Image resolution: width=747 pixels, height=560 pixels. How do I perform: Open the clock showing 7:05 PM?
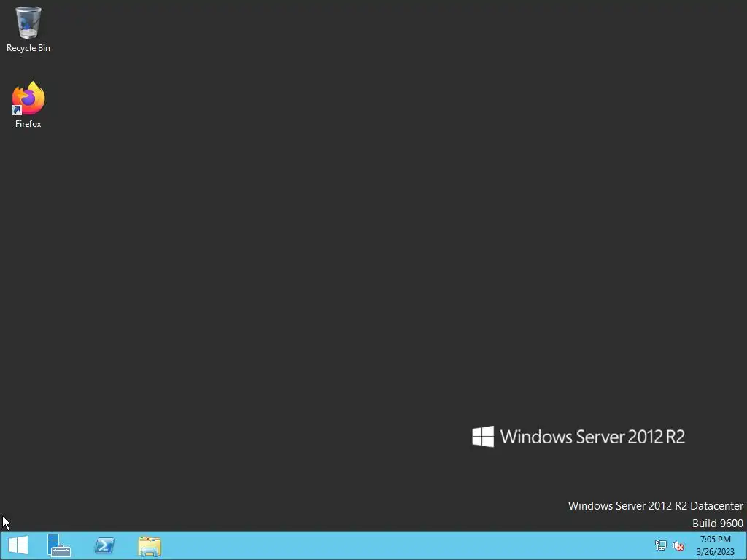tap(715, 540)
